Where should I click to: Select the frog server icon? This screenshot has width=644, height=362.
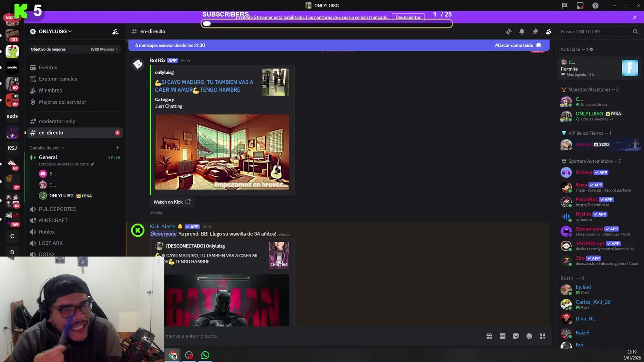[12, 51]
